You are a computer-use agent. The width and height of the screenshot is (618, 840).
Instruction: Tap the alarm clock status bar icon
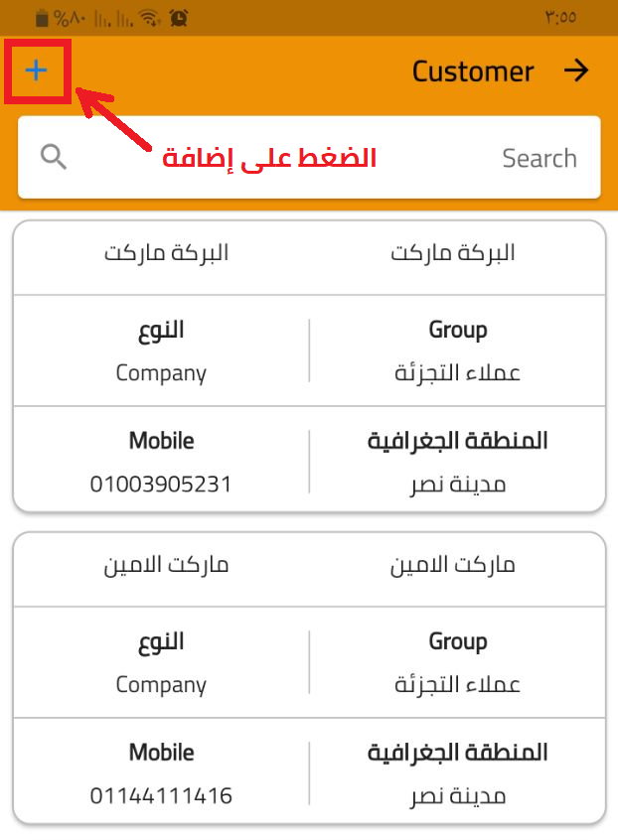click(179, 18)
